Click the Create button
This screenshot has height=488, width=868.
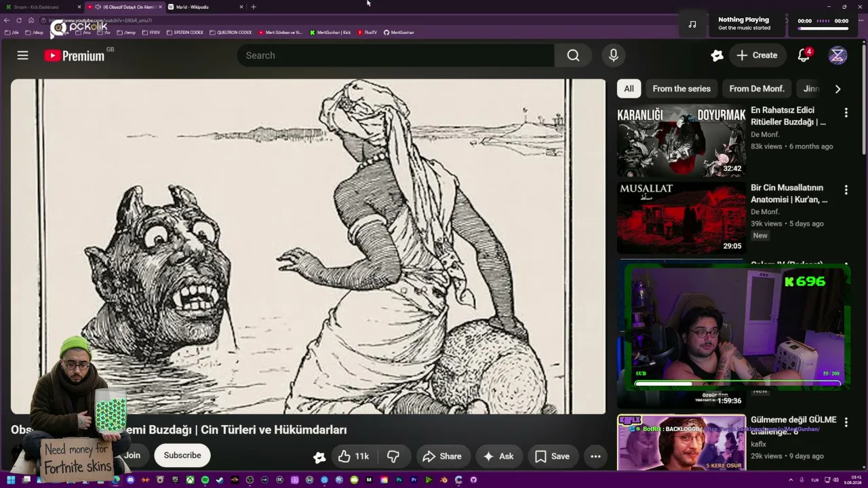[757, 56]
